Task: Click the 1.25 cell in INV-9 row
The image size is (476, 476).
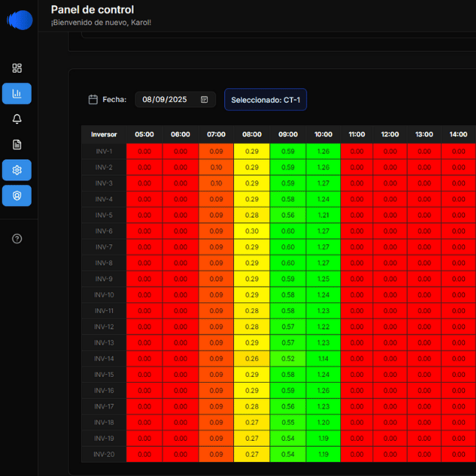Action: pyautogui.click(x=323, y=279)
